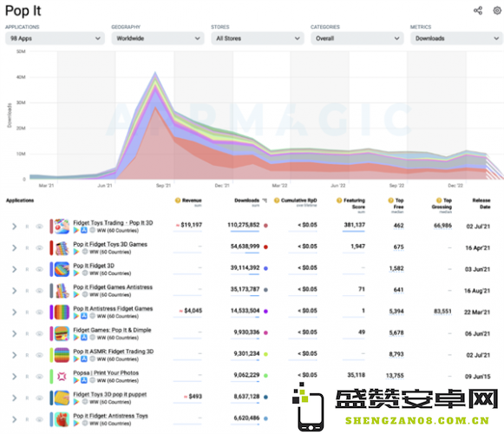Click the Top Grossing column info icon
Viewport: 504px width, 434px height.
pyautogui.click(x=439, y=201)
